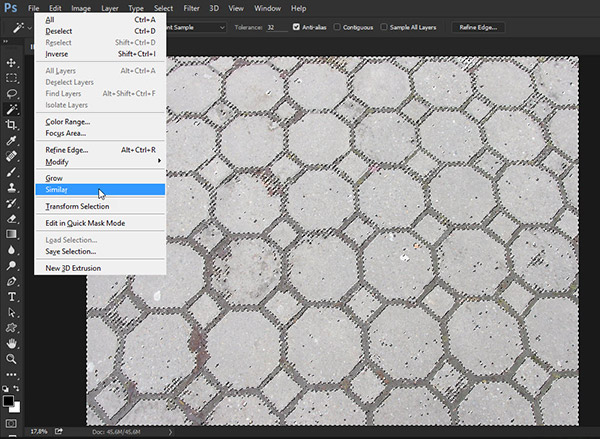This screenshot has height=439, width=600.
Task: Select the Eyedropper tool
Action: (12, 140)
